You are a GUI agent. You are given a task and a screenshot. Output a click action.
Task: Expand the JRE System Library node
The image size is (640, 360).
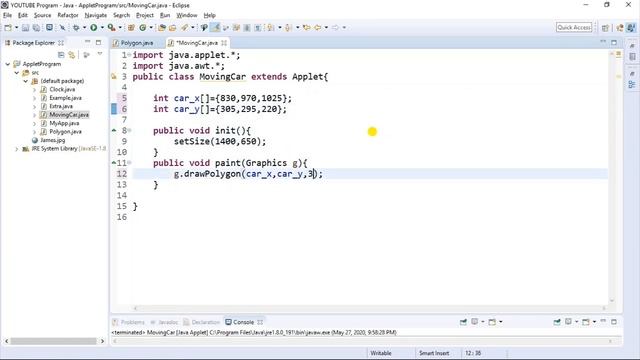17,149
